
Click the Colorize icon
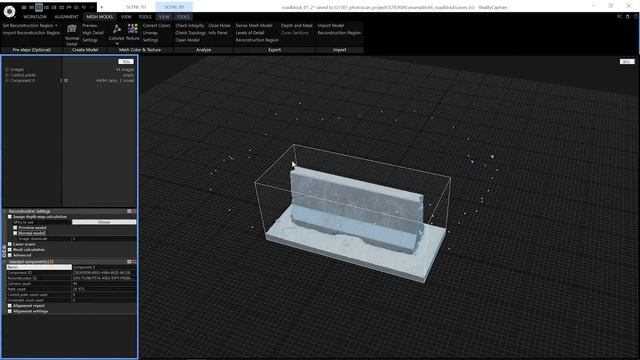pyautogui.click(x=116, y=29)
